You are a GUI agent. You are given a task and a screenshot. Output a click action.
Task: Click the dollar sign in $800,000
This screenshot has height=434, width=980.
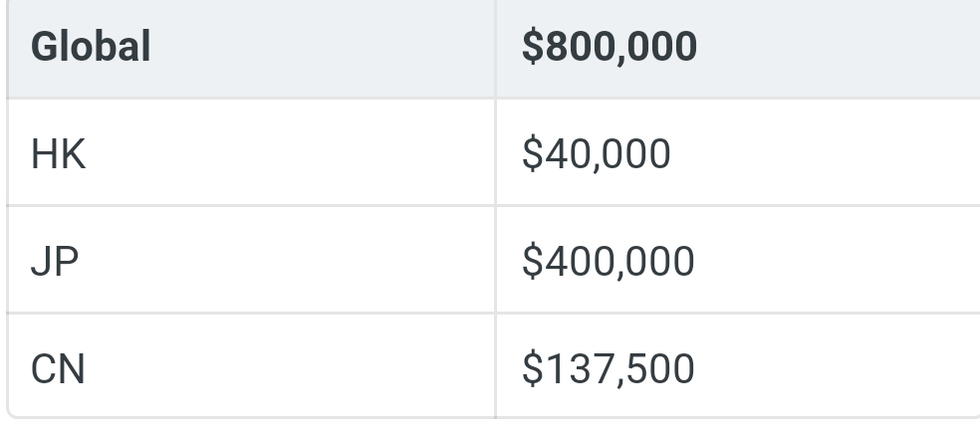pos(533,46)
